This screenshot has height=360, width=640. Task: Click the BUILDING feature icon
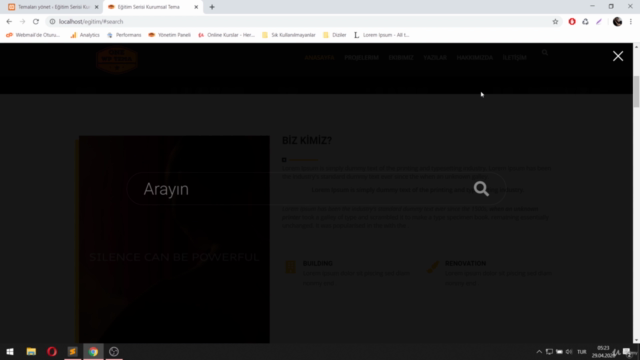pyautogui.click(x=290, y=267)
